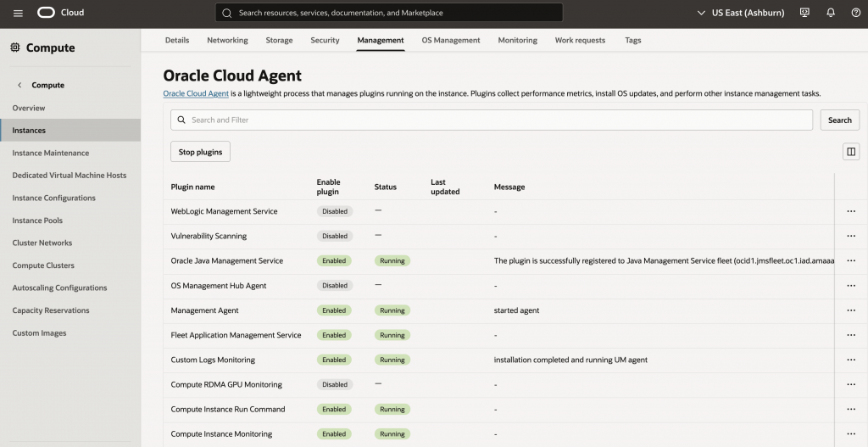Viewport: 868px width, 447px height.
Task: Click the Status column header
Action: tap(386, 187)
